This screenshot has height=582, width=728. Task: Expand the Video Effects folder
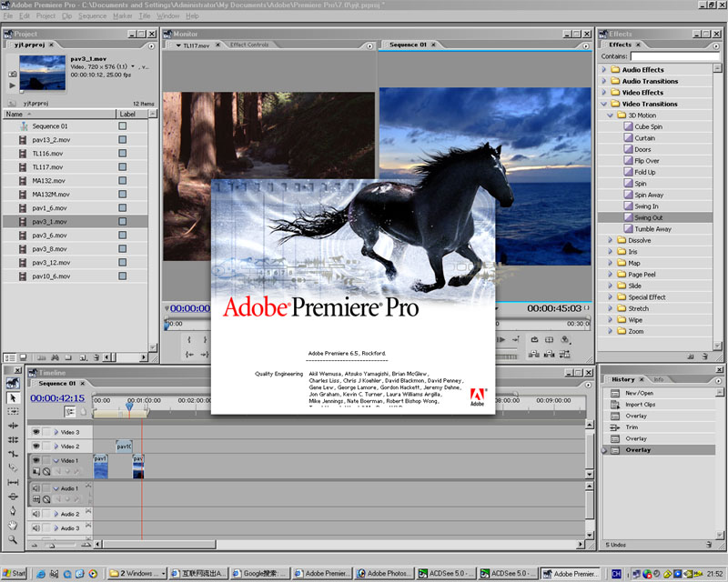pyautogui.click(x=604, y=93)
